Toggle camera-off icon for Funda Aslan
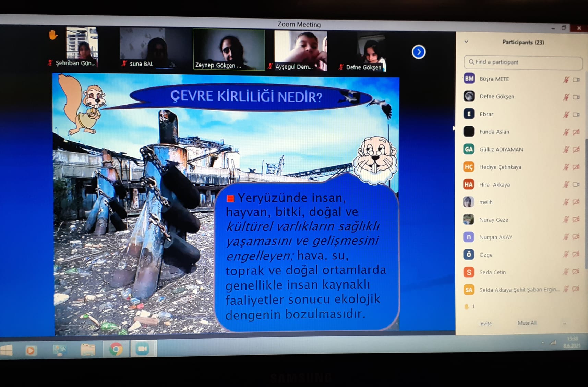 click(576, 132)
